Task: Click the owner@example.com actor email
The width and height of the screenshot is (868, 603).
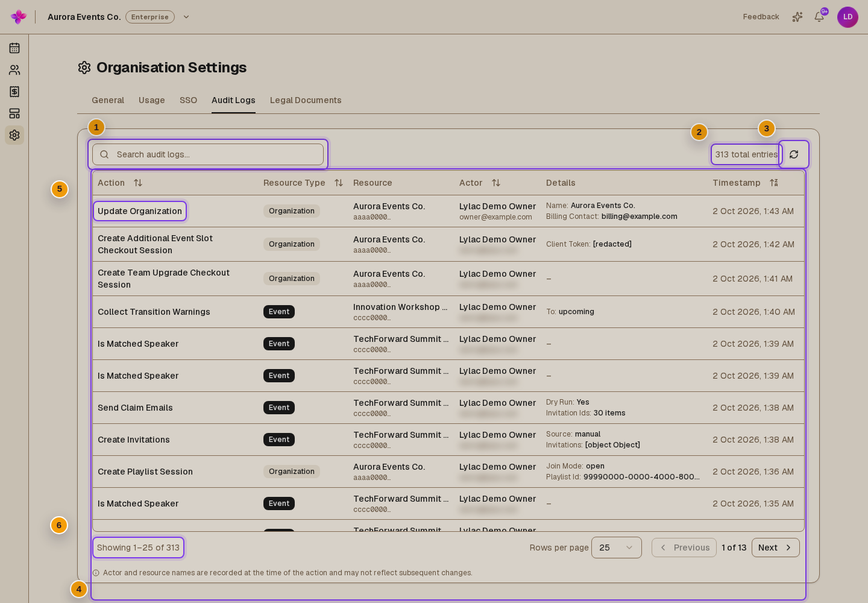Action: 495,217
